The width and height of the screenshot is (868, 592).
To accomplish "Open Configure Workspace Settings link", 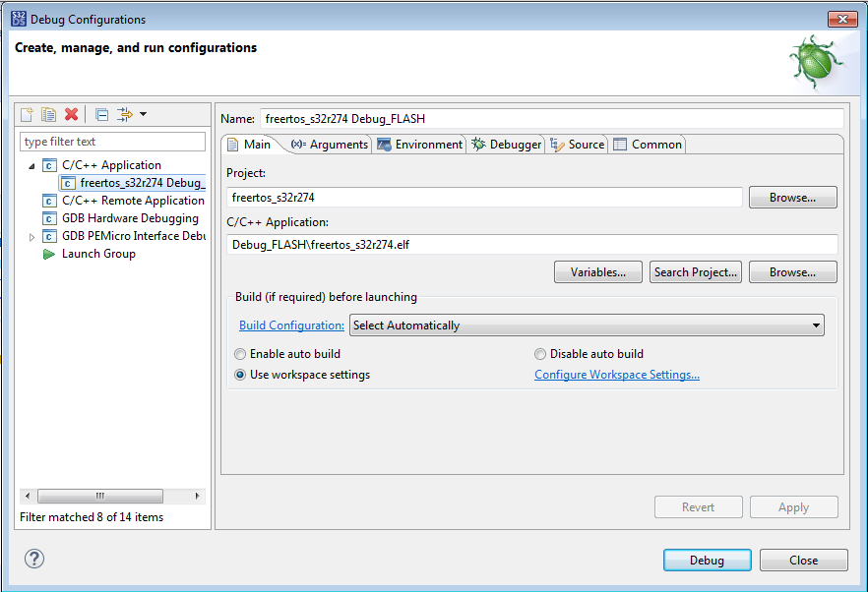I will (617, 375).
